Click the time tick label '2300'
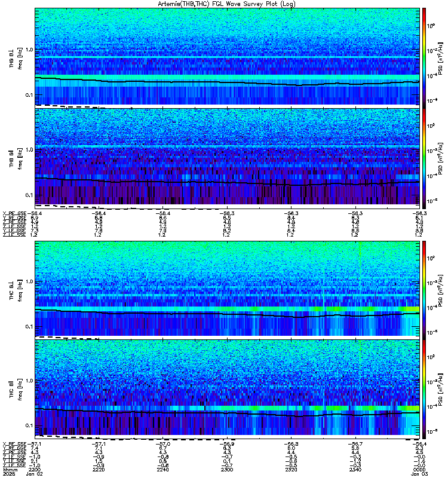The width and height of the screenshot is (448, 478). pos(227,470)
